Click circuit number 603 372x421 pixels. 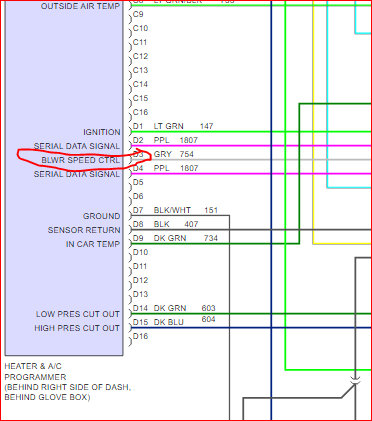point(208,308)
